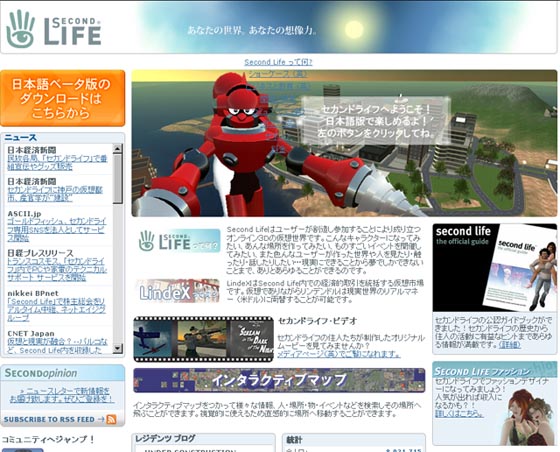Click the news panel scrollbar thumb
This screenshot has width=560, height=452.
pyautogui.click(x=118, y=179)
